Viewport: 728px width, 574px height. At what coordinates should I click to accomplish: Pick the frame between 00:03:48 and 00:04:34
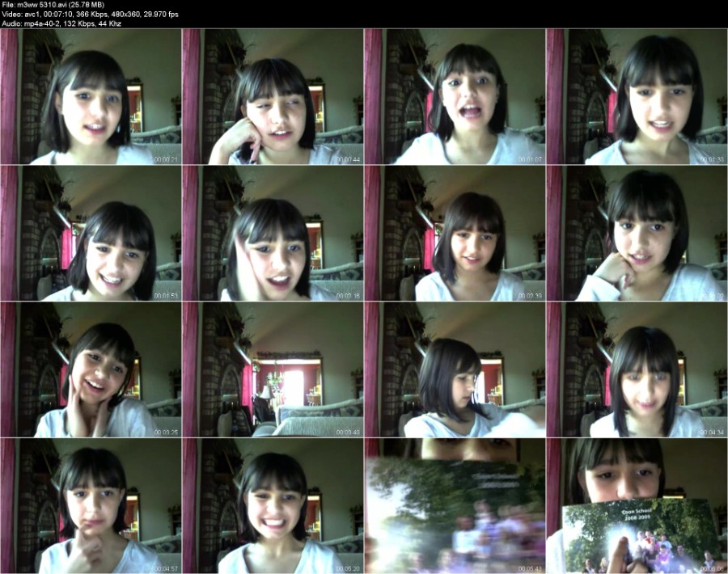tap(455, 369)
